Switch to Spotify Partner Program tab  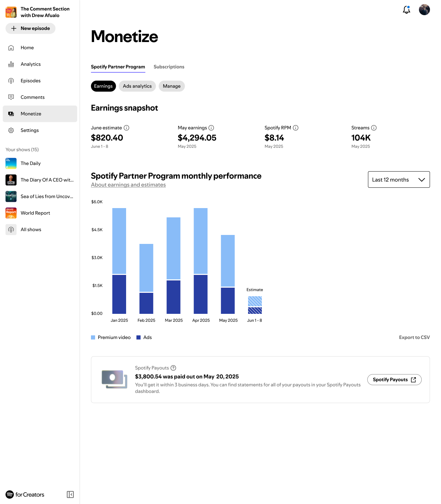coord(118,67)
